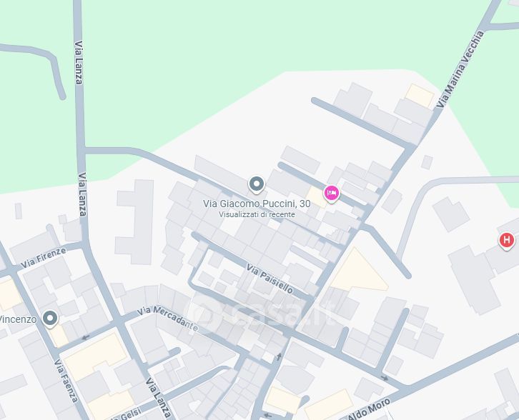The image size is (519, 420).
Task: Click the Via Giacomo Puccini location pin
Action: point(257,184)
